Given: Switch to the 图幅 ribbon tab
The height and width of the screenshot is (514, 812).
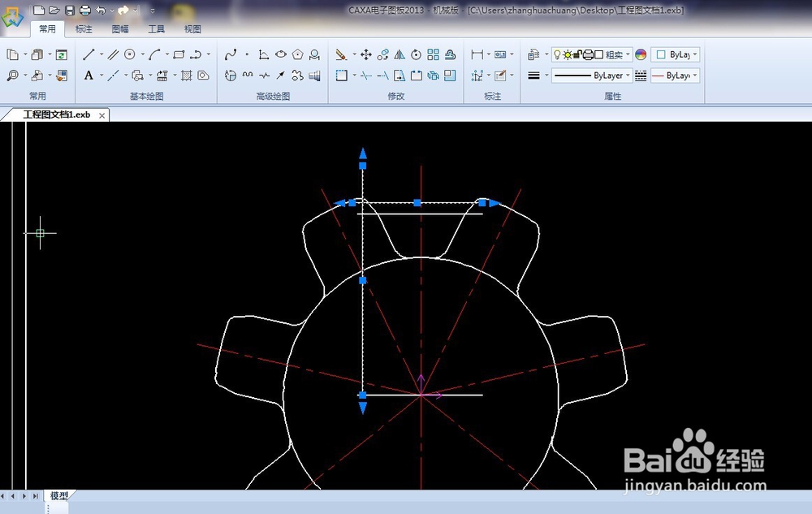Looking at the screenshot, I should [120, 29].
